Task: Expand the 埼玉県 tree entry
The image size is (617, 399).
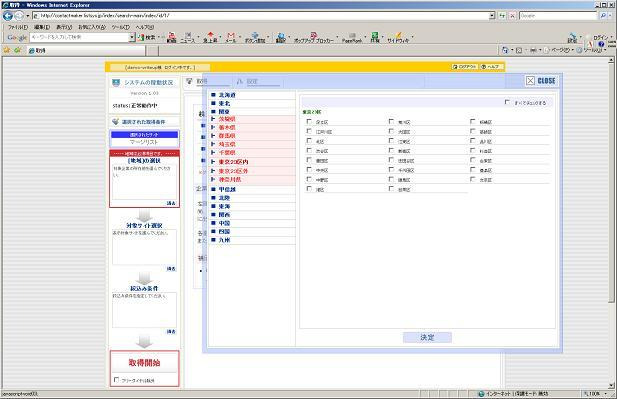Action: point(227,144)
